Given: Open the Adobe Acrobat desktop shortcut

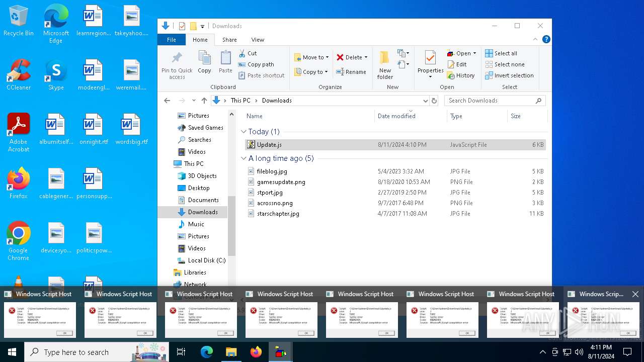Looking at the screenshot, I should [19, 132].
